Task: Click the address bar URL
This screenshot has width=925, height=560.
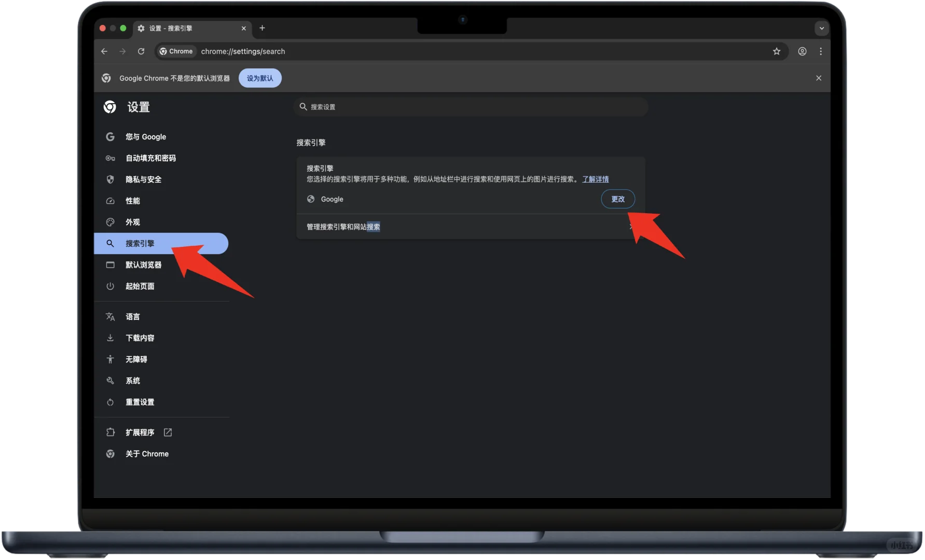Action: (243, 51)
